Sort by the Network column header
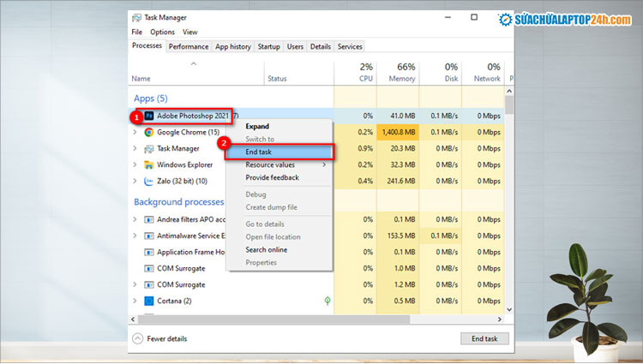Viewport: 643px width, 364px height. [x=483, y=73]
